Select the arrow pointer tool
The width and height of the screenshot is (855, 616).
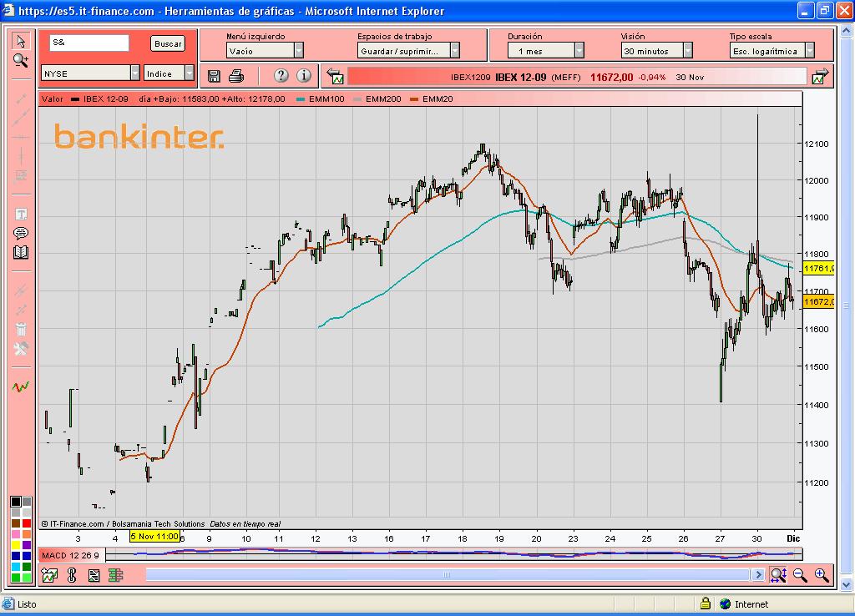pos(21,42)
